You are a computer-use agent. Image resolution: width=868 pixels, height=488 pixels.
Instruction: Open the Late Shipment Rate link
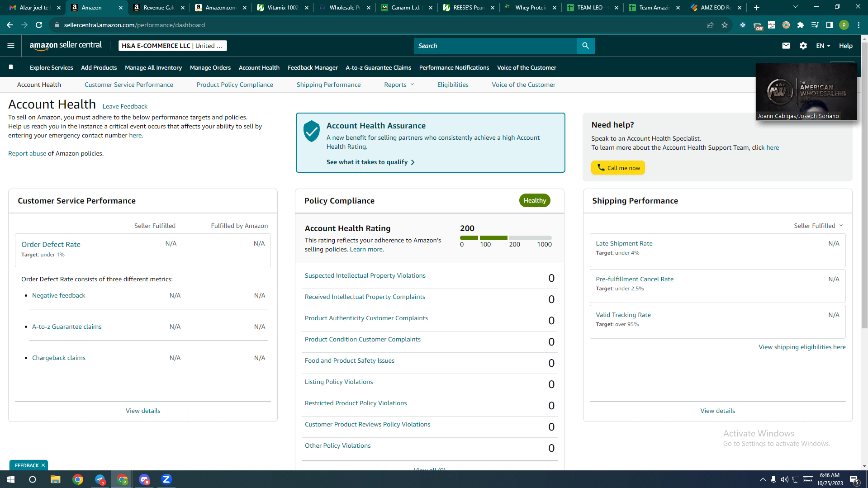click(x=624, y=243)
